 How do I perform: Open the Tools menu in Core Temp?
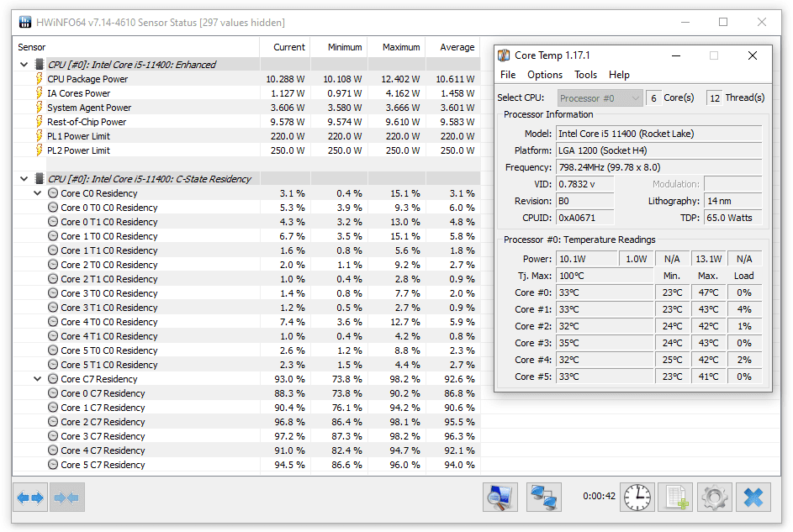pos(585,75)
